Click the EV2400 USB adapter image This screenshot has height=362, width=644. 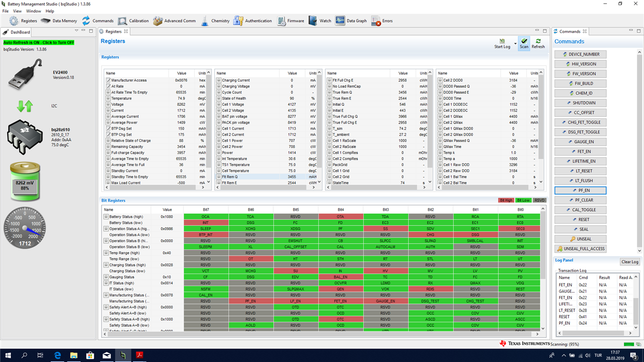tap(25, 74)
